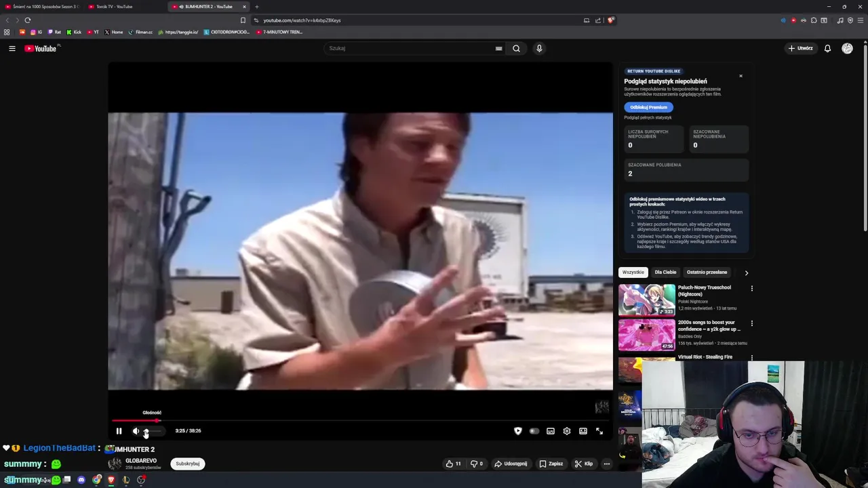Expand more filter chips with arrow
This screenshot has height=488, width=868.
[x=746, y=273]
